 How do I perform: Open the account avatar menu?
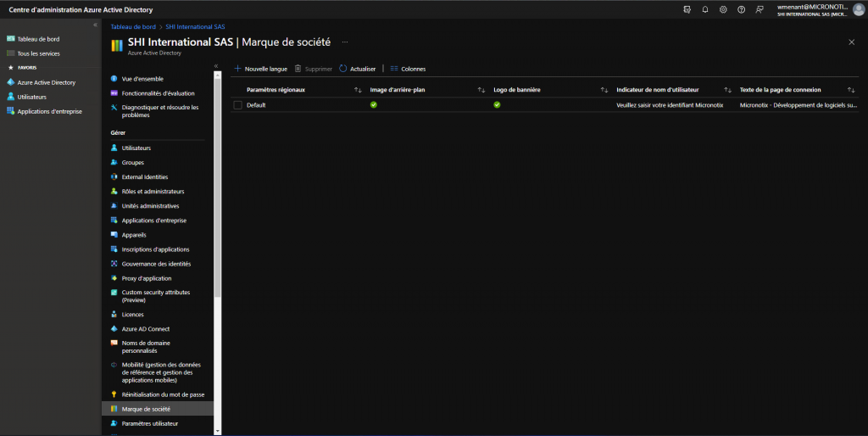click(859, 9)
